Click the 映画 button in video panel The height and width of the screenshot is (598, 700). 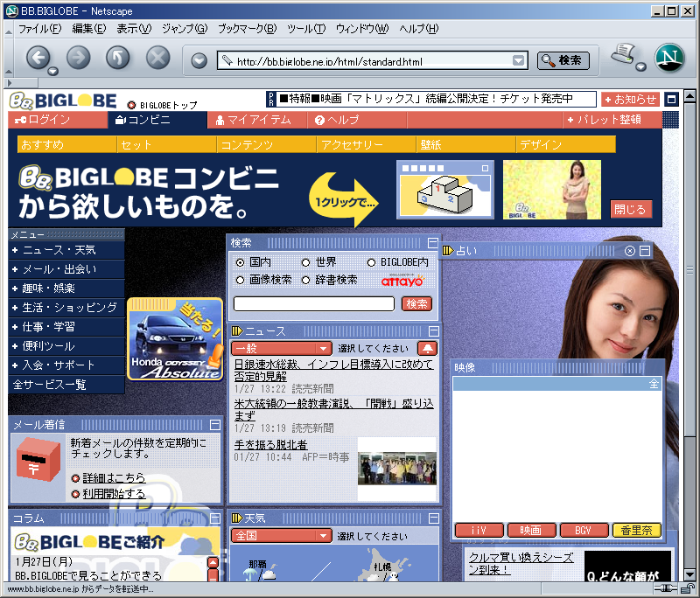tap(531, 530)
